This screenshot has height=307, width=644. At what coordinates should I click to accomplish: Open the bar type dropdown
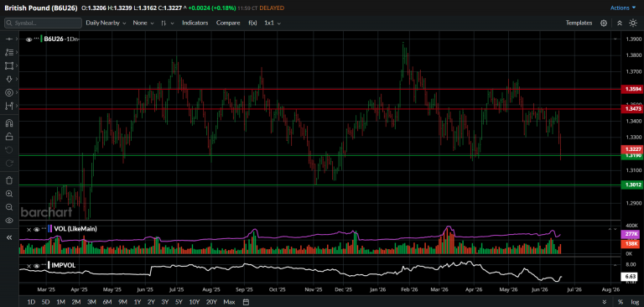pos(168,23)
